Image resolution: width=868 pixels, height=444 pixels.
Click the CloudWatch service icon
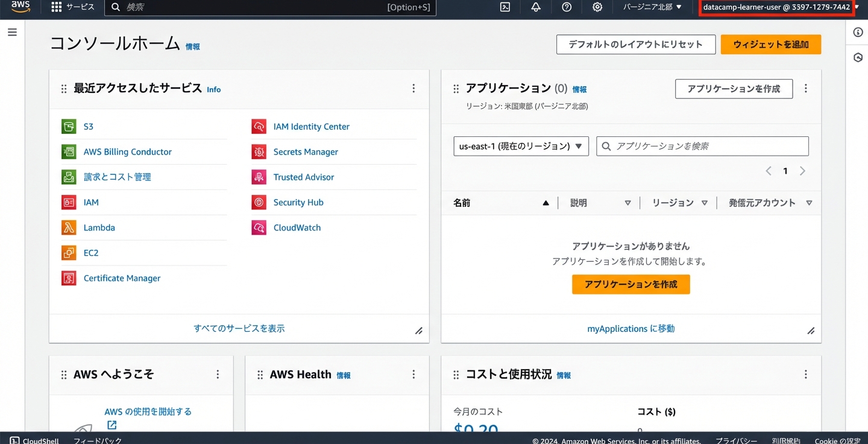click(x=259, y=228)
